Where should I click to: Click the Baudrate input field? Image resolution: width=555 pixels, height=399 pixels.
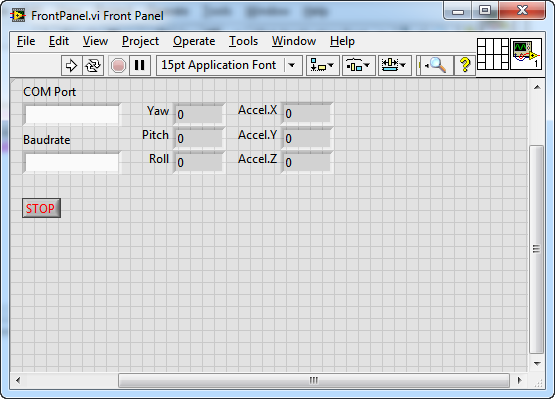coord(72,163)
